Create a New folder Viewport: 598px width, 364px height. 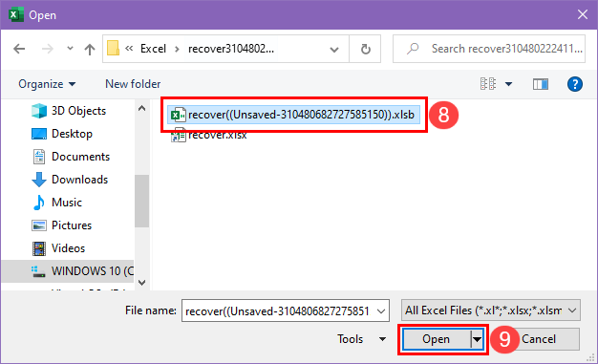coord(133,84)
